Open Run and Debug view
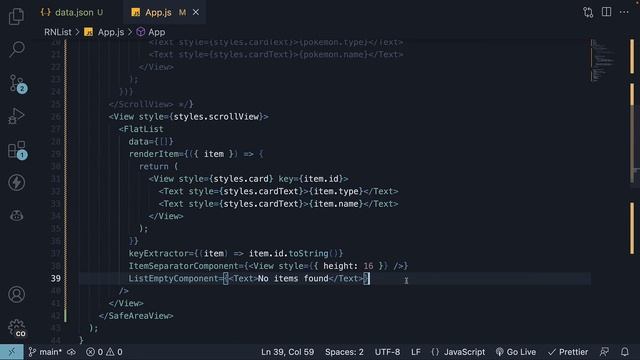This screenshot has height=360, width=640. 17,116
